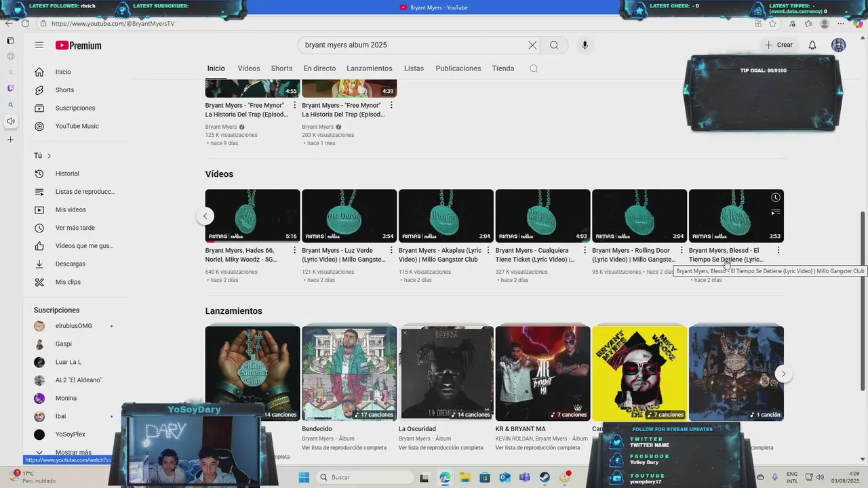868x488 pixels.
Task: Select the Vídeos channel tab
Action: tap(249, 68)
